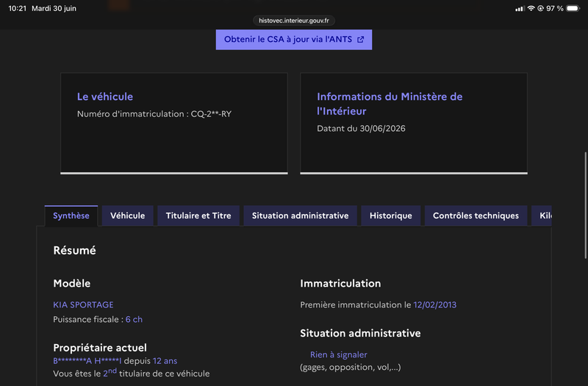Screen dimensions: 588x386
Task: Click the 12 ans ownership duration
Action: [x=165, y=361]
